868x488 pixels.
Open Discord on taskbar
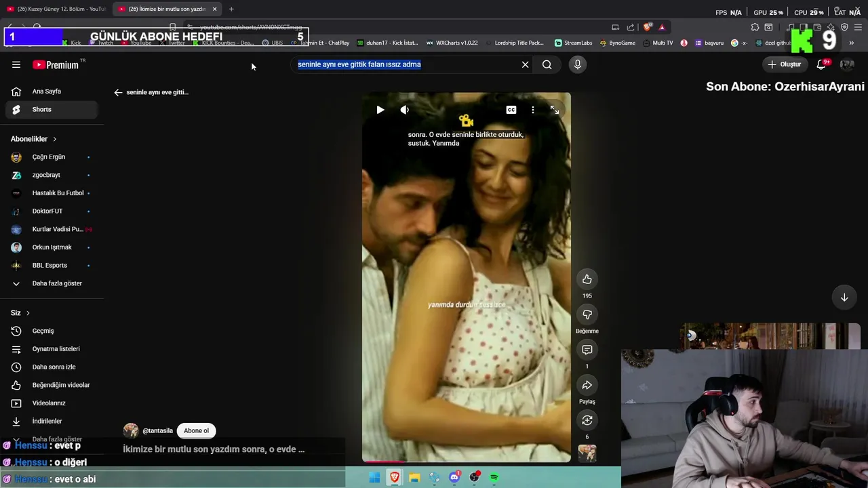tap(454, 478)
